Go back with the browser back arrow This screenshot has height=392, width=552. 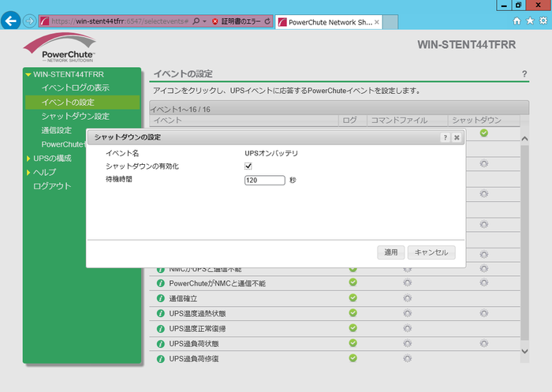10,21
